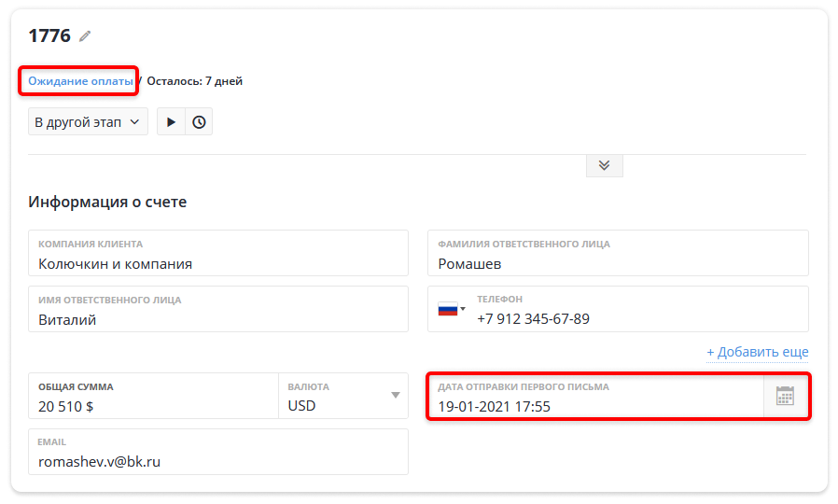Click the 'Осталось: 7 дней' deadline text
Viewport: 838px width, 504px height.
tap(194, 81)
